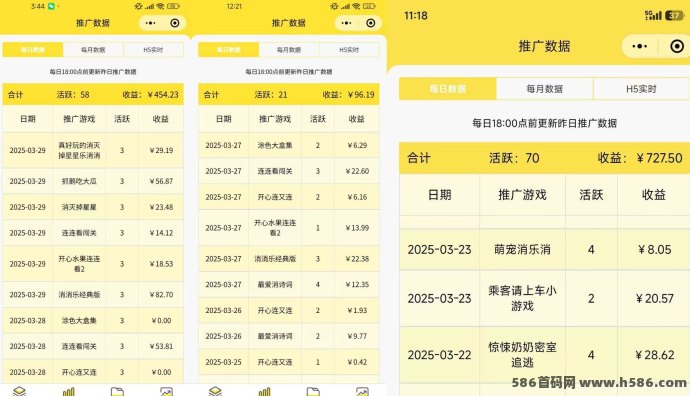The height and width of the screenshot is (396, 690).
Task: Tap the 活跃 58 total
Action: point(73,95)
